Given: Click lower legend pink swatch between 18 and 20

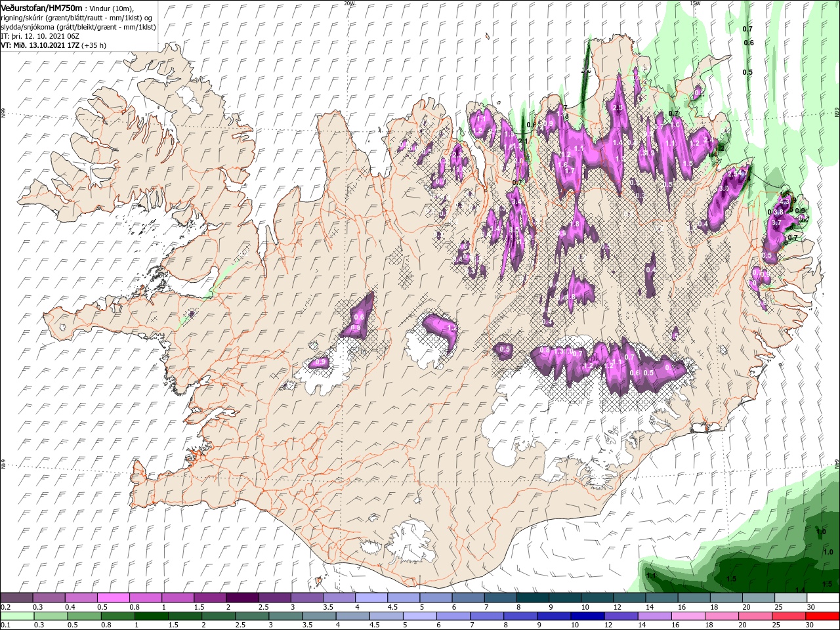Looking at the screenshot, I should [722, 616].
